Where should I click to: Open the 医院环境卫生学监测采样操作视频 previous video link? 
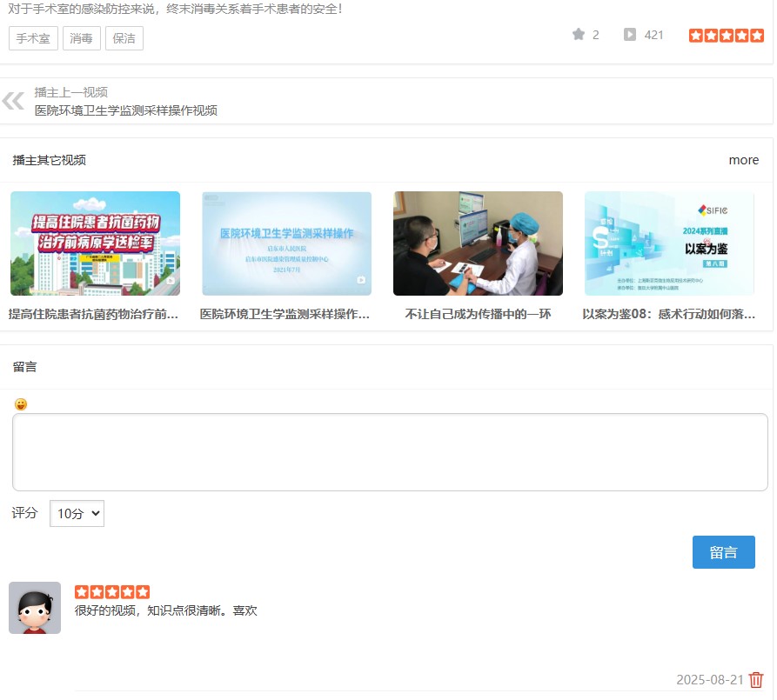coord(124,111)
